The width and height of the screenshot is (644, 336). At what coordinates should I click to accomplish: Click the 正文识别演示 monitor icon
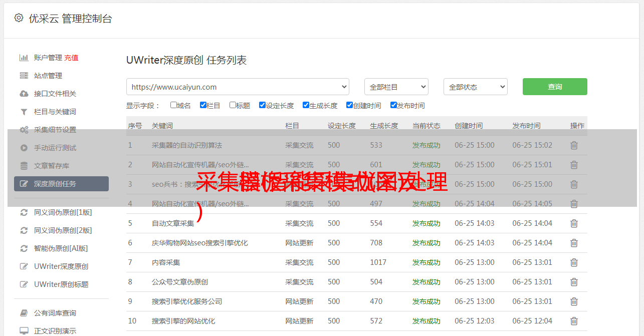coord(24,331)
